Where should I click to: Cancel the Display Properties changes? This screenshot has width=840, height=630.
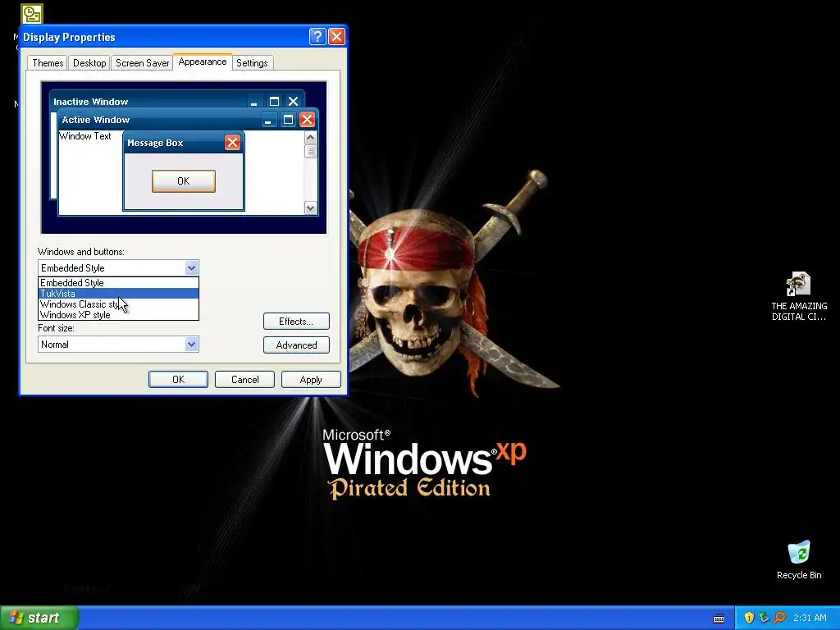pyautogui.click(x=244, y=379)
